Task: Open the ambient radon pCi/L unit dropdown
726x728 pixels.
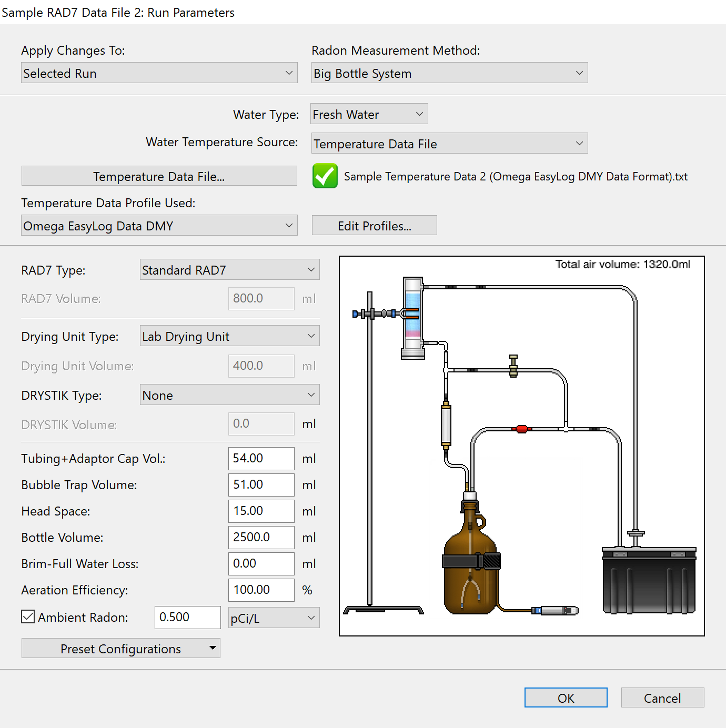Action: point(274,618)
